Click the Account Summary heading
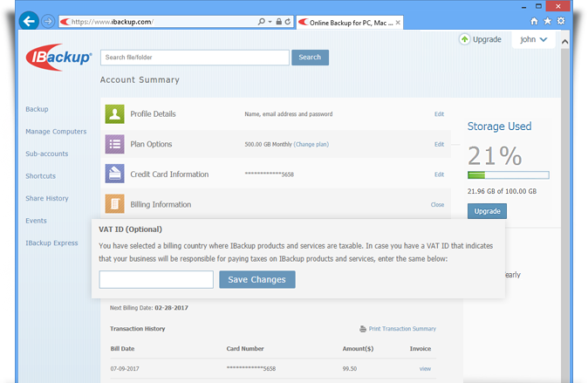Screen dimensions: 588x383 [140, 80]
